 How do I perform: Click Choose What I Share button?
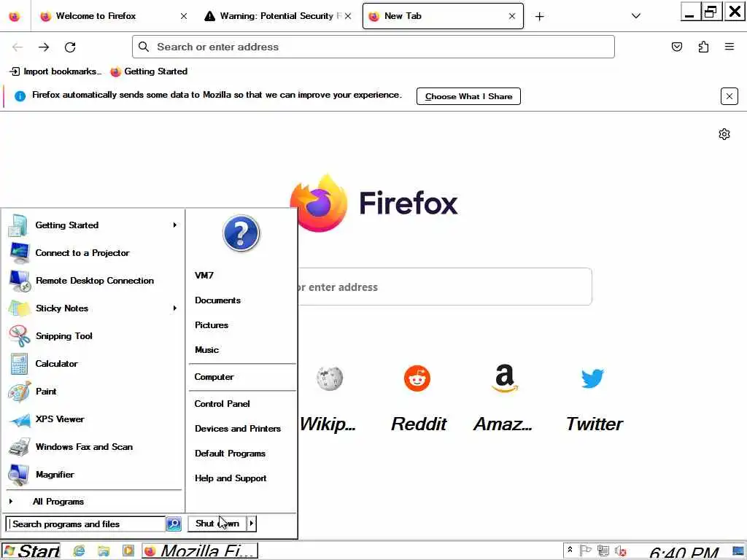pyautogui.click(x=468, y=96)
